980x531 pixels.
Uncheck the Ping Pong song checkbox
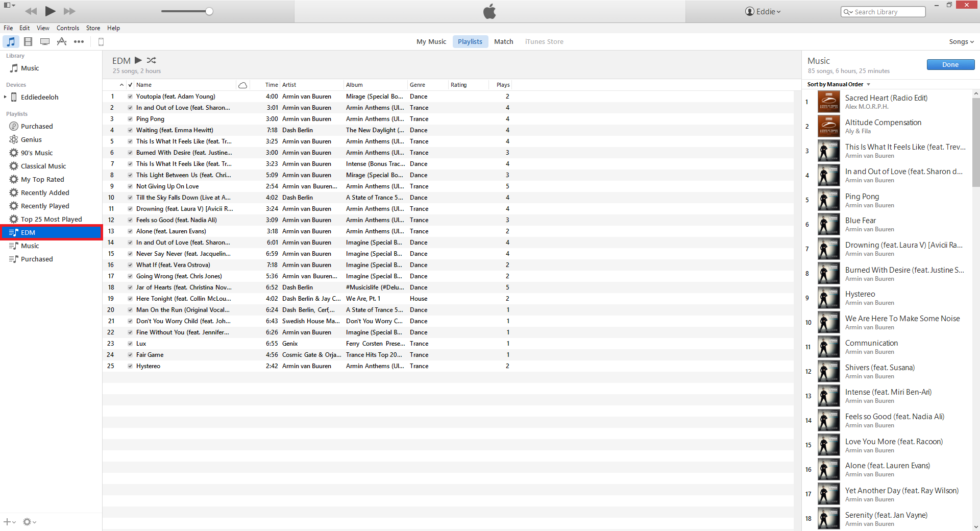click(x=130, y=119)
